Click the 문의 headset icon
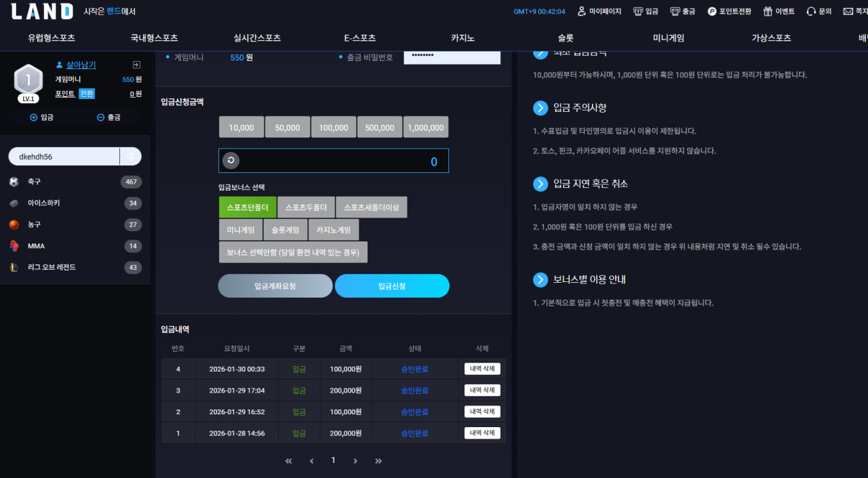The width and height of the screenshot is (868, 478). click(x=811, y=12)
